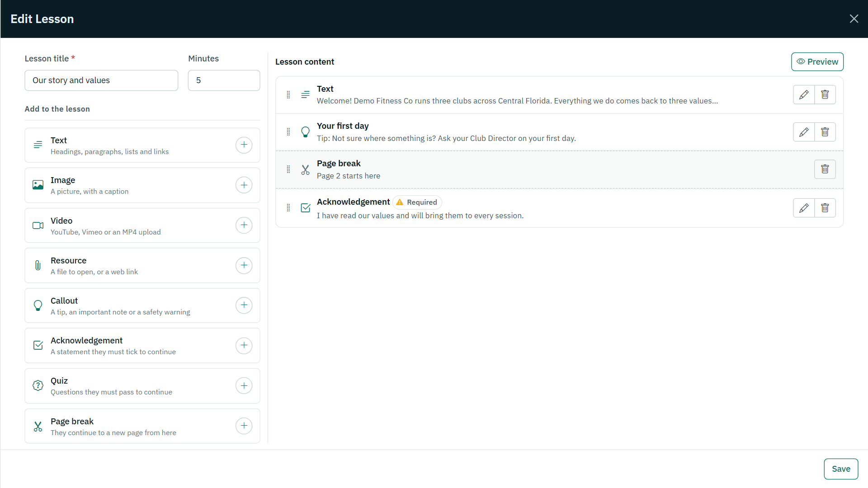The image size is (868, 488).
Task: Edit the 'Your first day' callout
Action: click(804, 132)
